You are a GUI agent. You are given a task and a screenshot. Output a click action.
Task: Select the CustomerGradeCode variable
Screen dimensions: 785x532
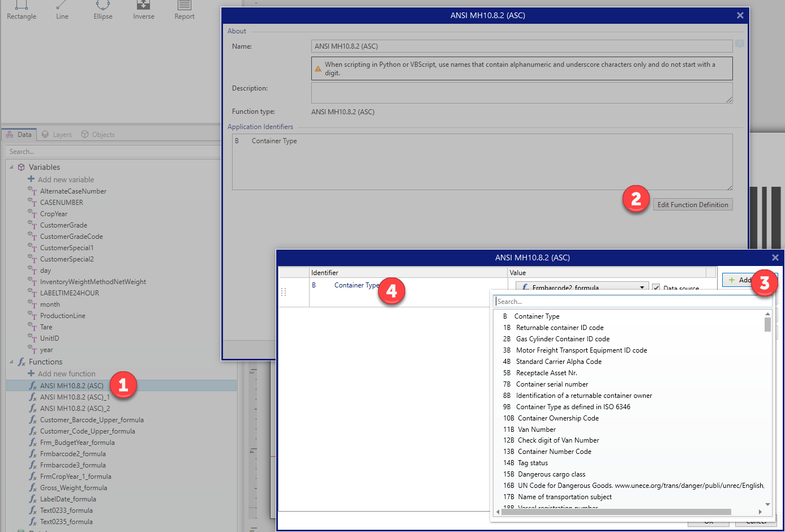tap(71, 237)
